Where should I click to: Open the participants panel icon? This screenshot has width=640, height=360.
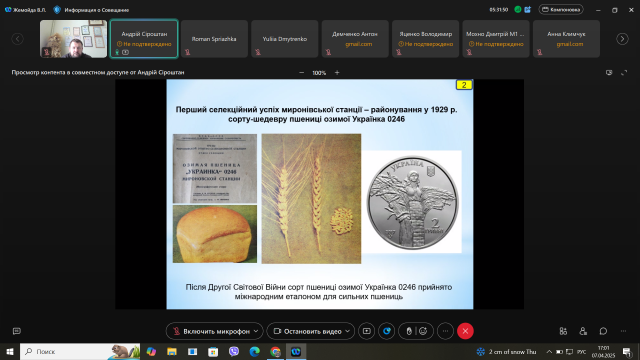point(583,331)
